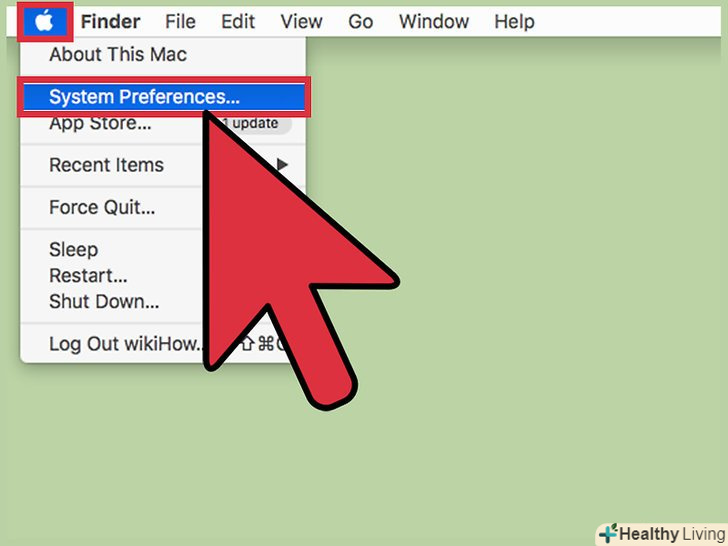728x546 pixels.
Task: Open the Window menu
Action: pos(434,22)
